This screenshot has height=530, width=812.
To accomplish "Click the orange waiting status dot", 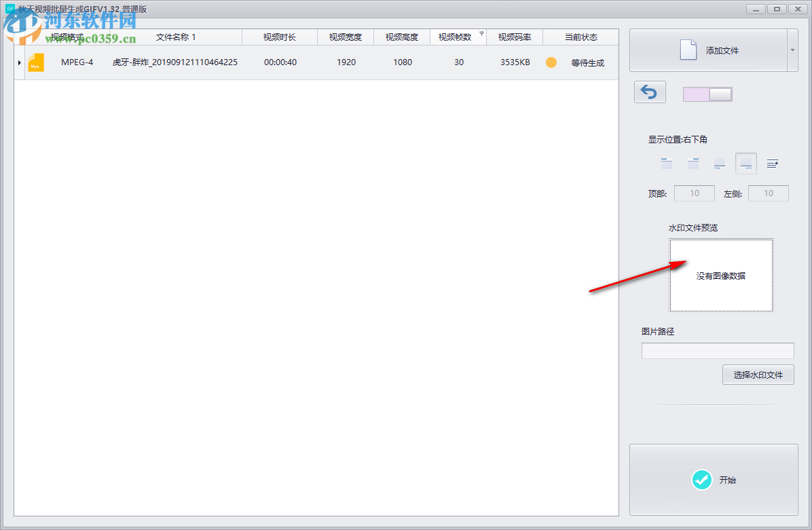I will tap(551, 62).
